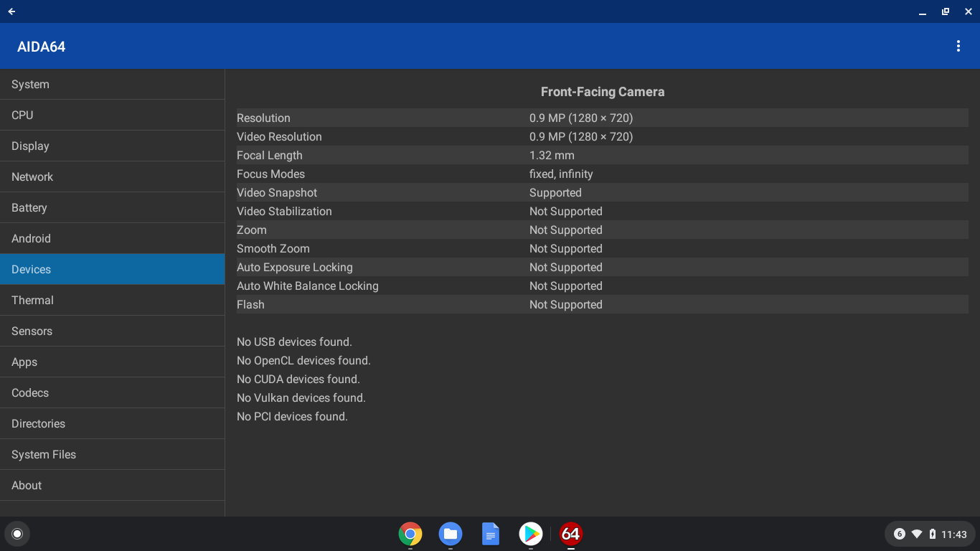
Task: Click the Video Snapshot label
Action: [277, 192]
